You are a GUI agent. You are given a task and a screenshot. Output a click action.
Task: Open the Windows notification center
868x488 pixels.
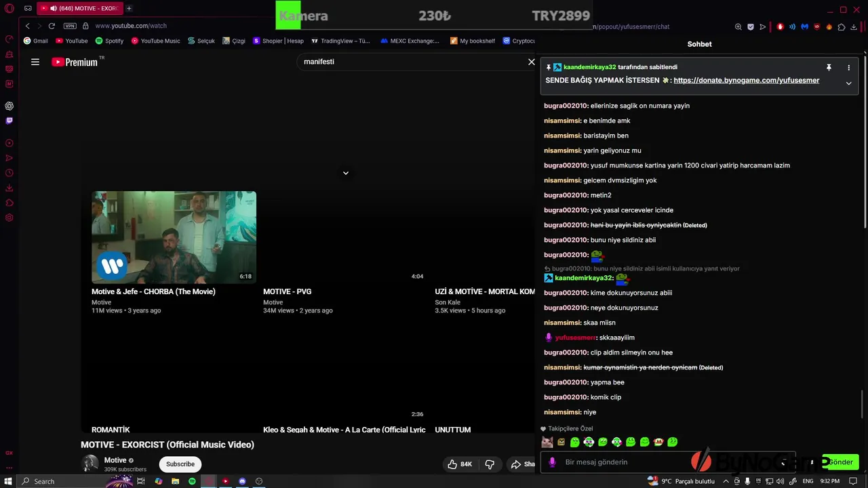click(x=853, y=481)
